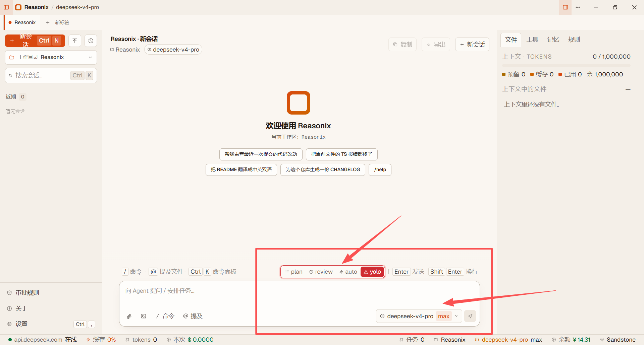644x345 pixels.
Task: Switch to the 规则 tab
Action: pyautogui.click(x=574, y=40)
